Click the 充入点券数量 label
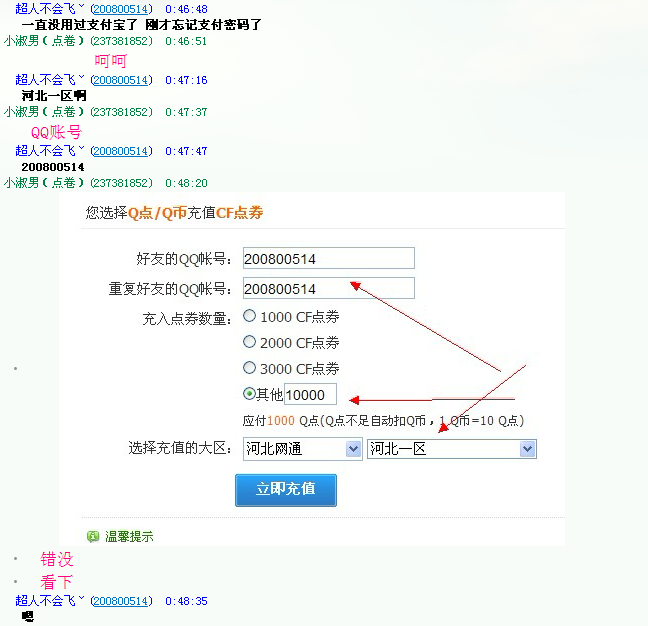This screenshot has width=648, height=626. click(x=187, y=319)
